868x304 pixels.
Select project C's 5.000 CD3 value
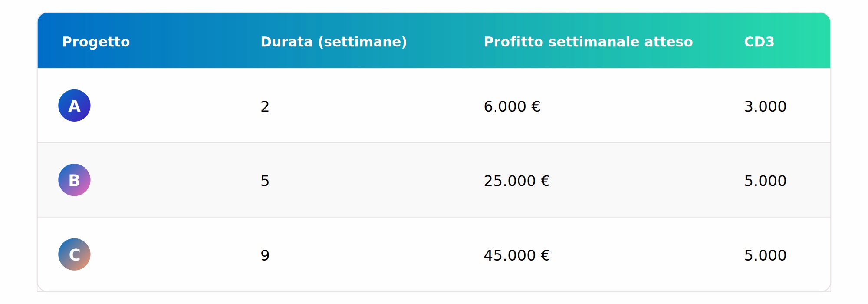(x=765, y=255)
